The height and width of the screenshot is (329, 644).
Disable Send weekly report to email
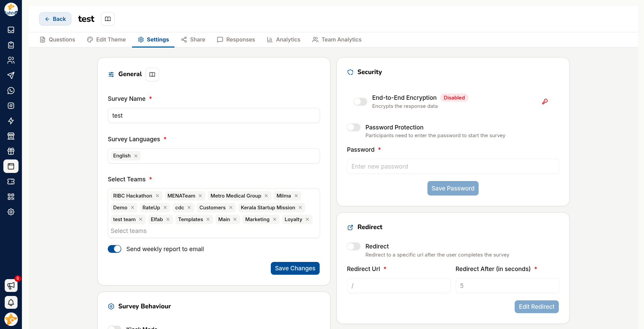(115, 249)
